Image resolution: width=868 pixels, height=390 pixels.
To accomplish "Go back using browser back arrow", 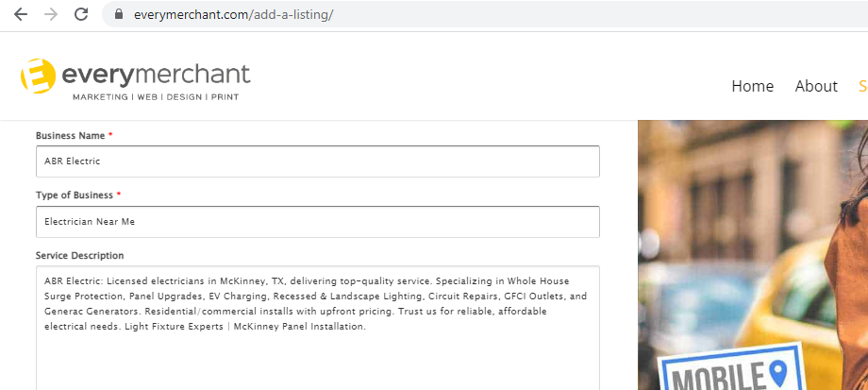I will pyautogui.click(x=21, y=14).
